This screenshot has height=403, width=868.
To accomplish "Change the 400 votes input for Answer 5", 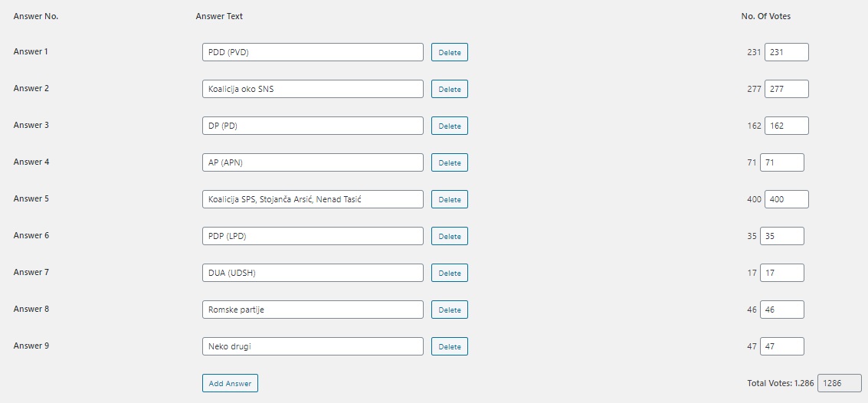I will click(786, 199).
